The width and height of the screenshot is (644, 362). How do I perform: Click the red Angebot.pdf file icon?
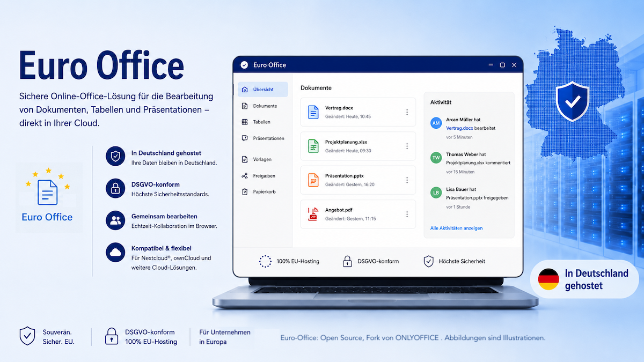(x=313, y=214)
